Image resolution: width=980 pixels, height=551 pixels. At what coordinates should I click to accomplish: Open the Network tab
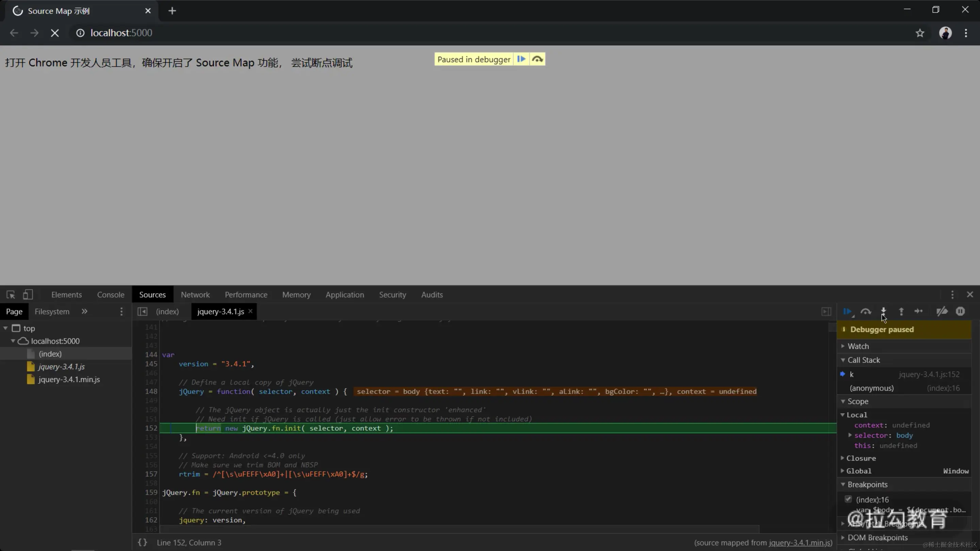pos(195,295)
